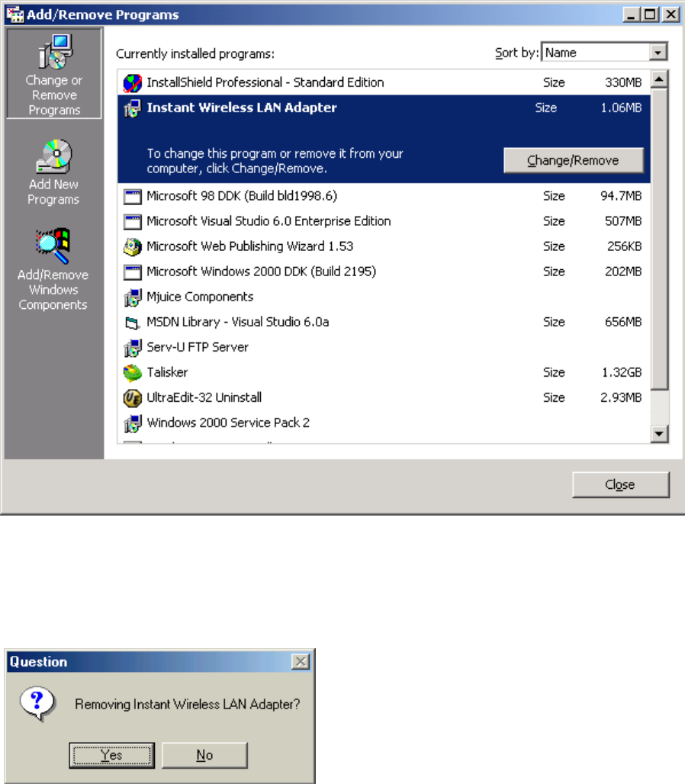The image size is (685, 784).
Task: Click the 'Currently installed programs:' label
Action: coord(195,54)
